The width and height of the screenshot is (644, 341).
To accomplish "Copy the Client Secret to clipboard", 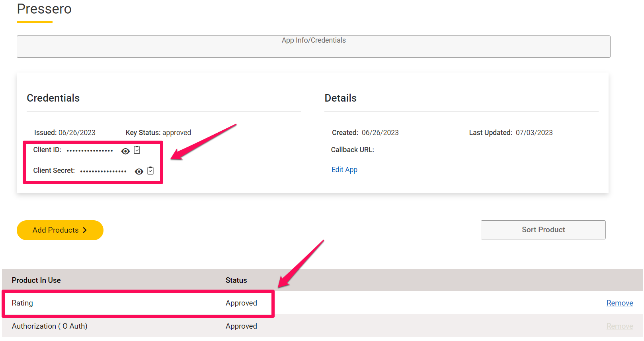I will coord(150,170).
